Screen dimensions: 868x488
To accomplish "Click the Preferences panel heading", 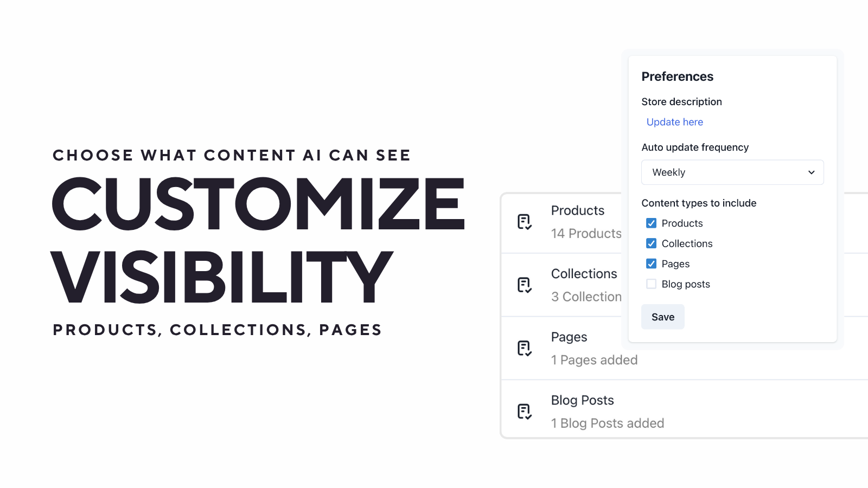I will (x=678, y=76).
